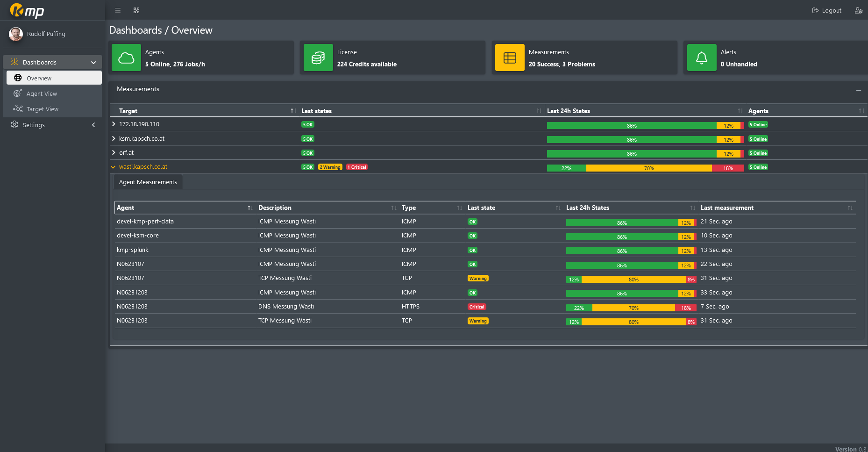Click the KMP logo in the sidebar
The image size is (868, 452).
click(x=27, y=10)
